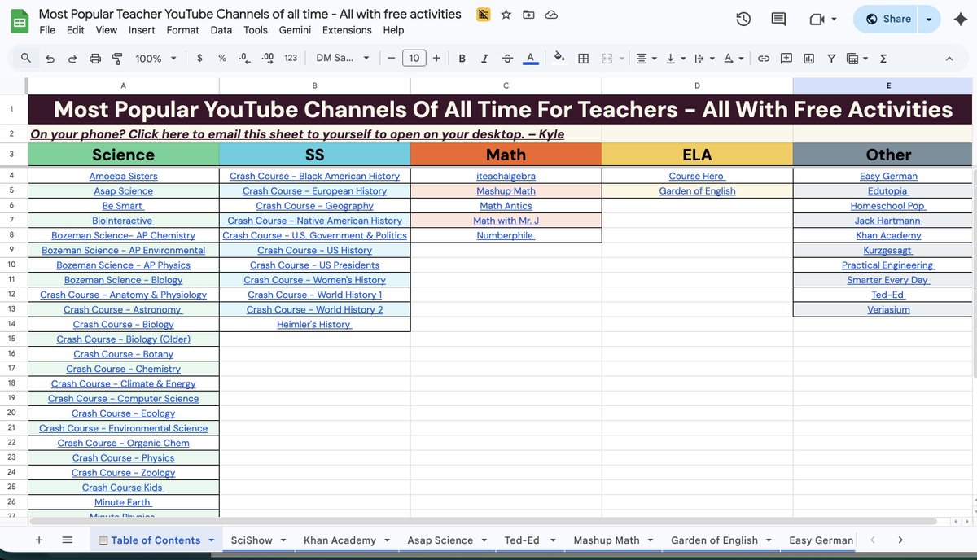Image resolution: width=977 pixels, height=560 pixels.
Task: Open zoom level dropdown at 100%
Action: pyautogui.click(x=156, y=59)
